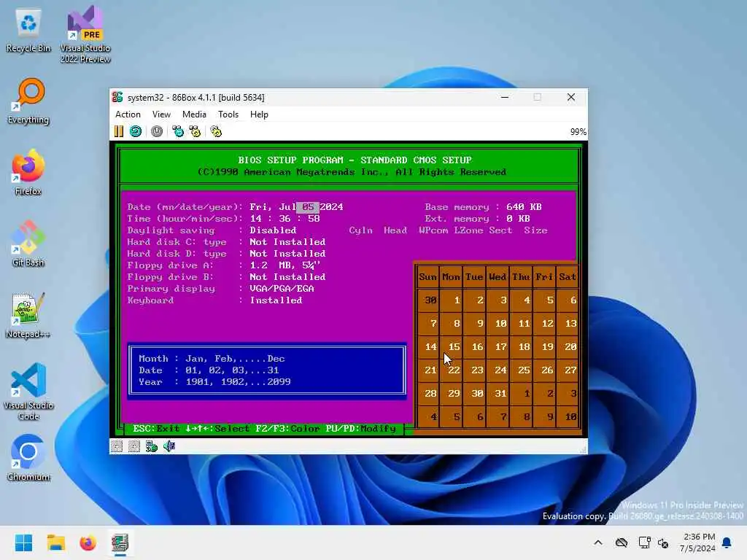Click the Hard disk C: Not Installed value
This screenshot has height=560, width=747.
[x=287, y=242]
